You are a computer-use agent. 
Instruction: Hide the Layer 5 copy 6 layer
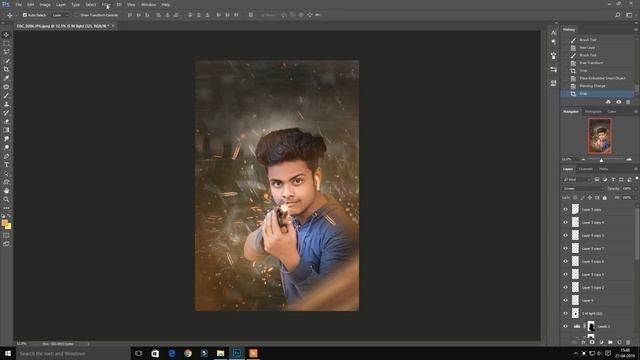(566, 261)
